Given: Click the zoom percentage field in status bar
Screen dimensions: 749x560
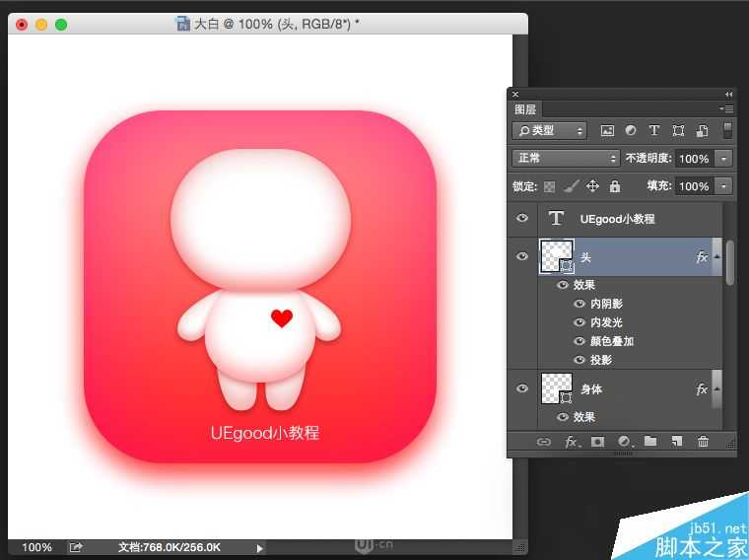Looking at the screenshot, I should tap(37, 547).
